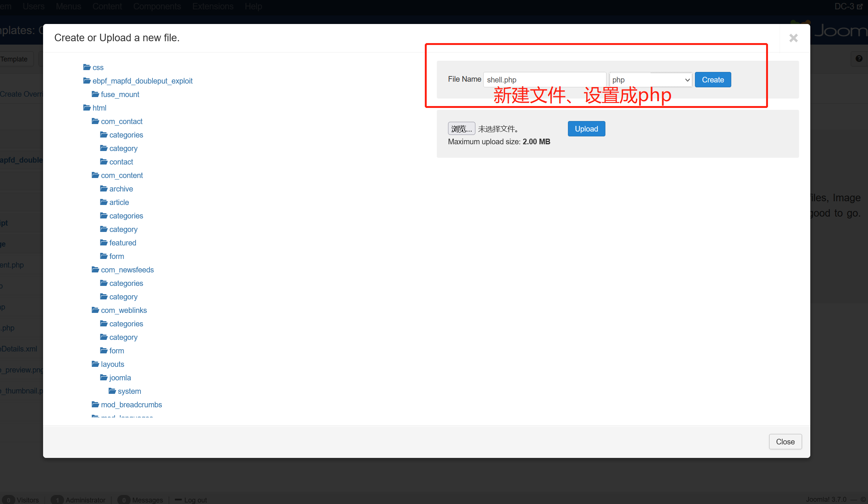This screenshot has width=868, height=504.
Task: Click the browse file chooser button
Action: click(x=461, y=129)
